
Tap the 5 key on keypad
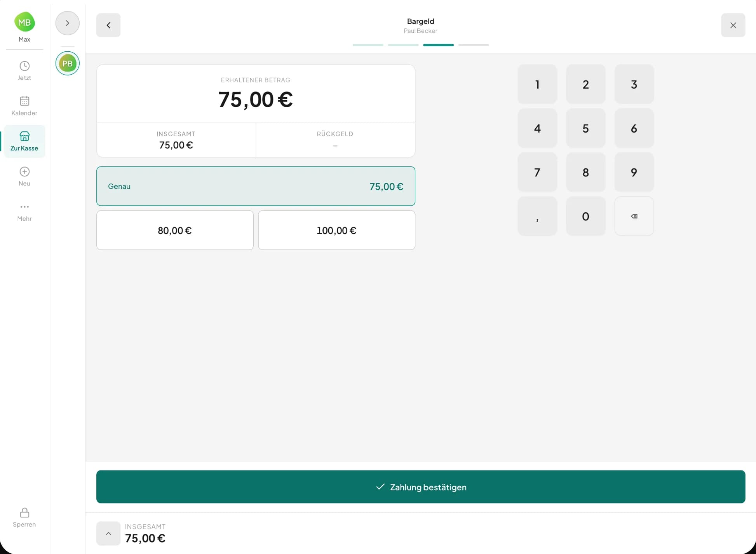585,128
